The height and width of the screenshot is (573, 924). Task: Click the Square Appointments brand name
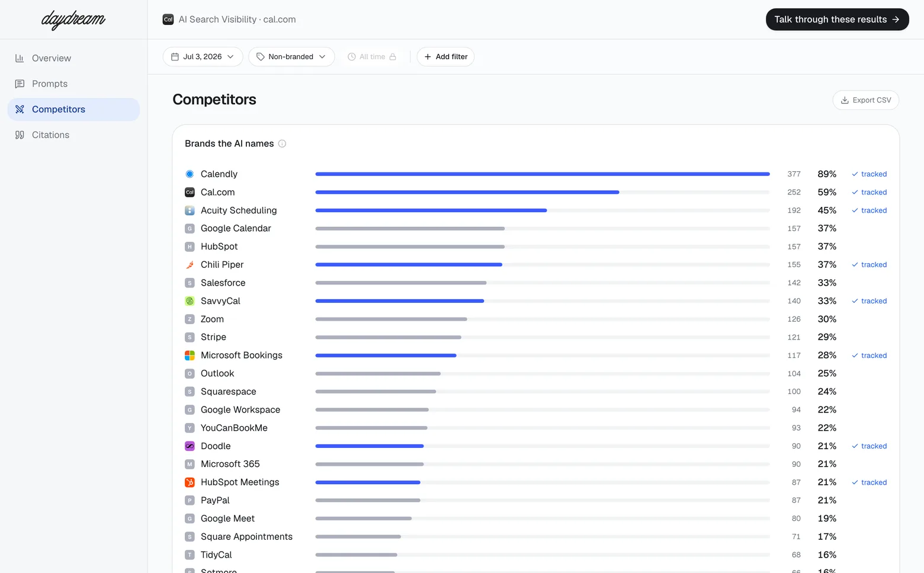click(x=246, y=537)
